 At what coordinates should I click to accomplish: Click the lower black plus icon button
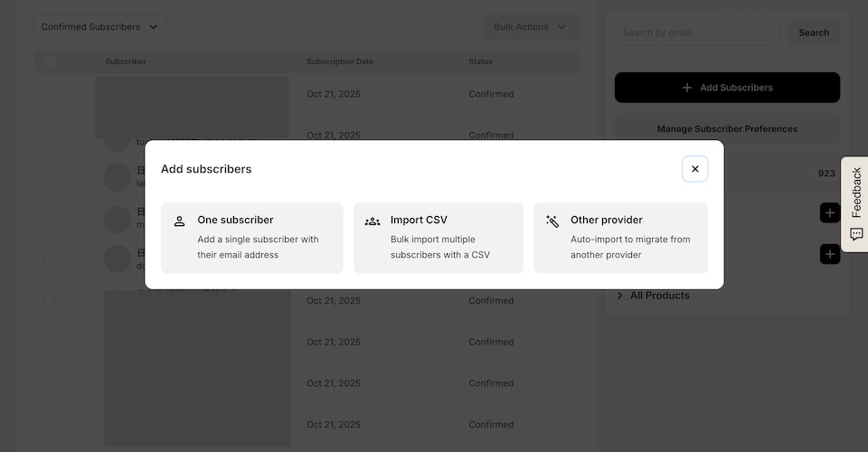pyautogui.click(x=829, y=254)
